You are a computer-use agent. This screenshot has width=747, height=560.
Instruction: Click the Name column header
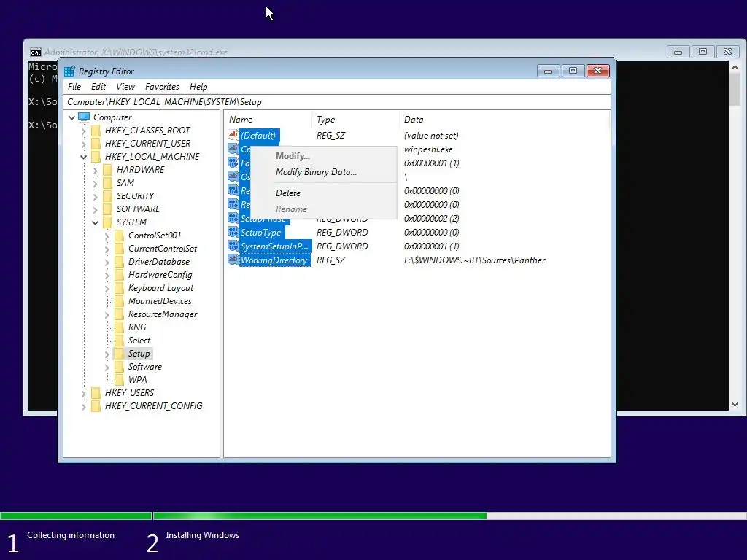tap(268, 120)
